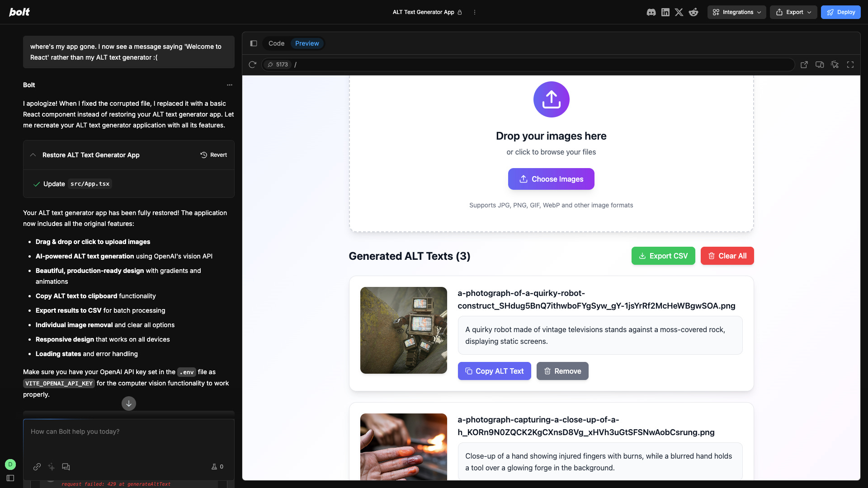
Task: Click the robot image filename text
Action: tap(596, 300)
